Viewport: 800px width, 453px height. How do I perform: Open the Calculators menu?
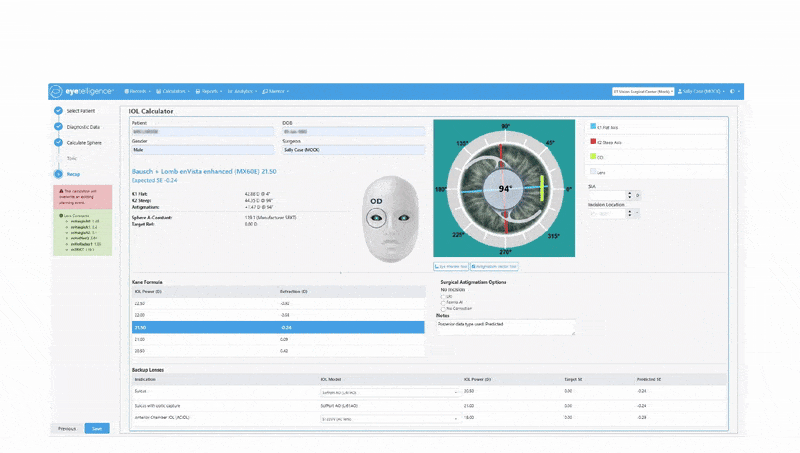point(175,91)
